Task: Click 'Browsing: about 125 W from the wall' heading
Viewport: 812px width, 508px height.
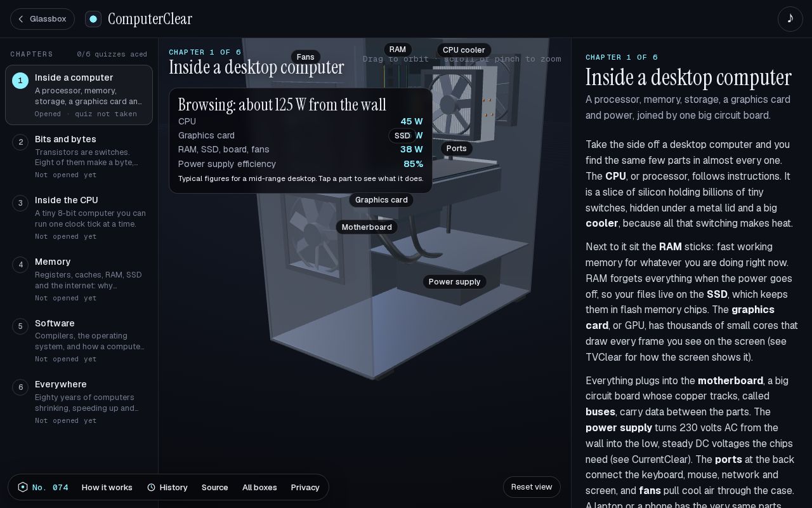Action: click(282, 105)
